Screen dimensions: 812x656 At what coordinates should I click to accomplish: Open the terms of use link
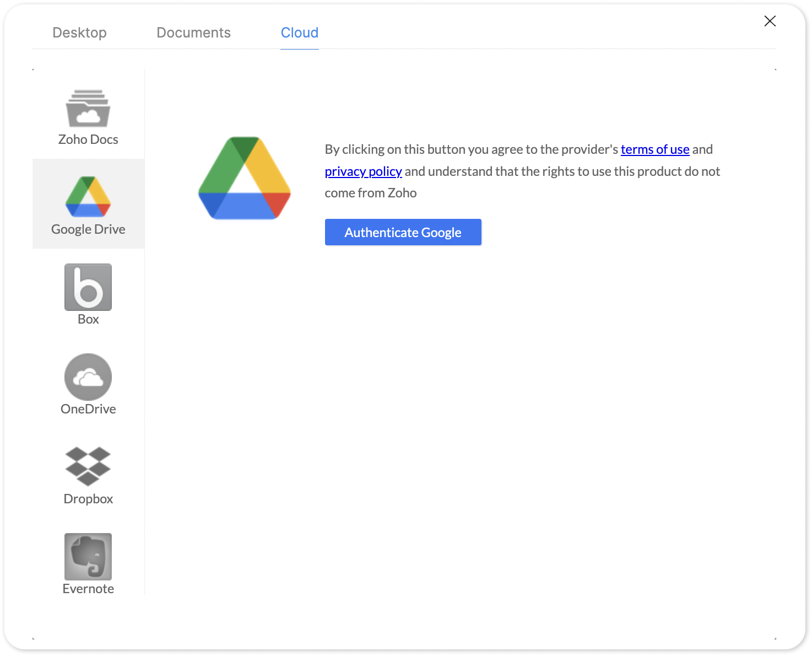[655, 149]
